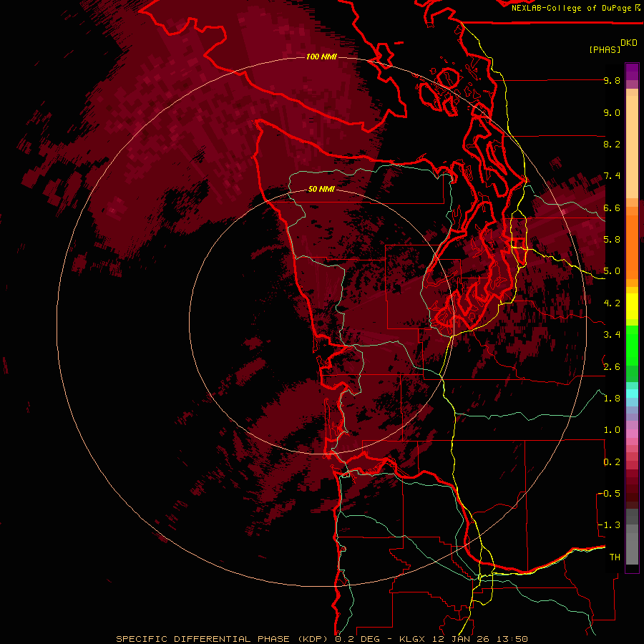Pick the bright green segment of color bar
The image size is (644, 644).
tap(632, 345)
